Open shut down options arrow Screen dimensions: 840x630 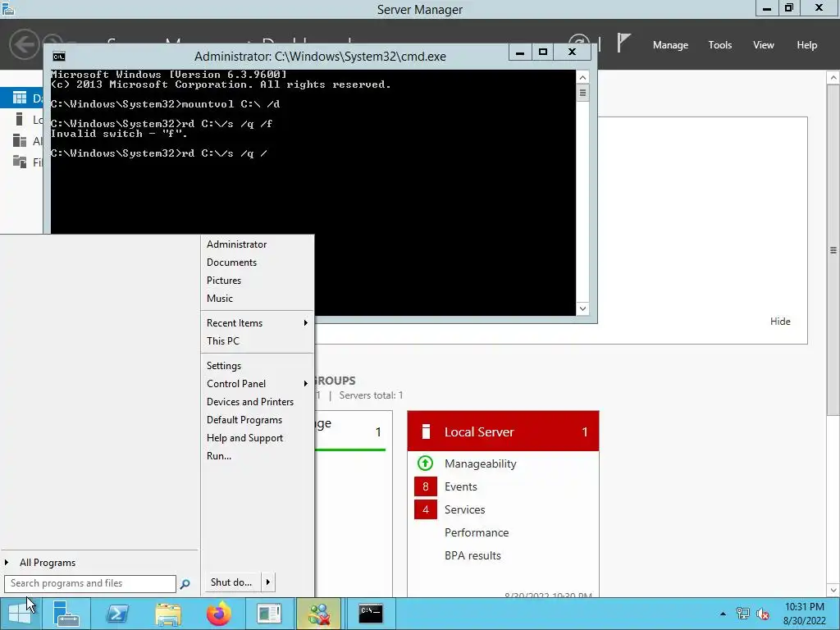pos(268,582)
